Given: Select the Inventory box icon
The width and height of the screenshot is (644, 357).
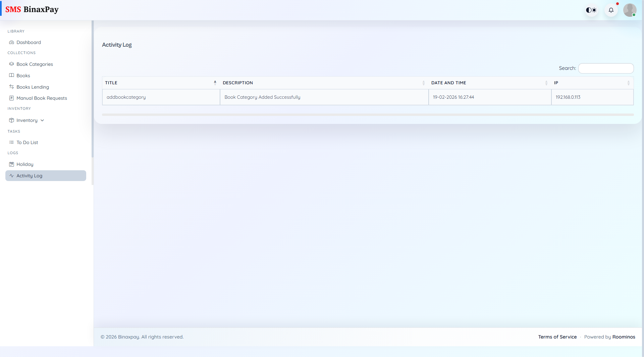Looking at the screenshot, I should [11, 120].
